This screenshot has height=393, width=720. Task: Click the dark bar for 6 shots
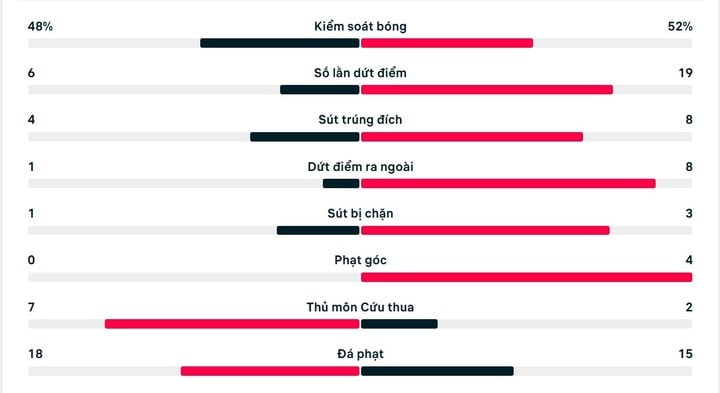(320, 90)
